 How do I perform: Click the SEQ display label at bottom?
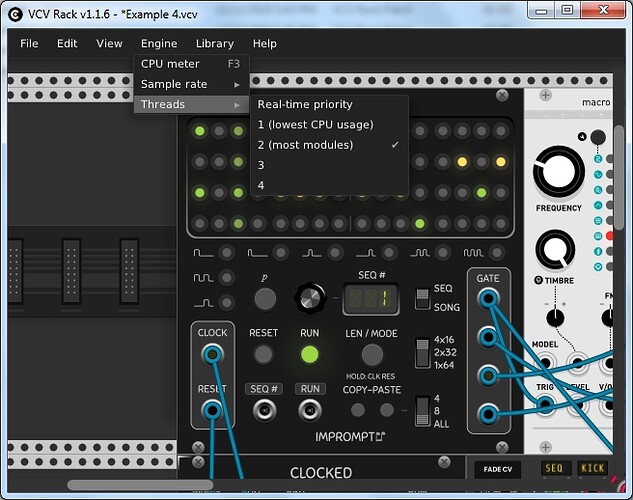click(556, 468)
